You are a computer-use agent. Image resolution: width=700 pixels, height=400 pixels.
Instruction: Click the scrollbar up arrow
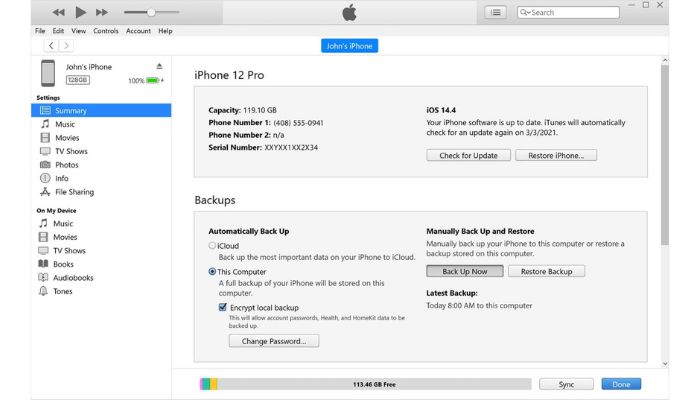coord(665,60)
